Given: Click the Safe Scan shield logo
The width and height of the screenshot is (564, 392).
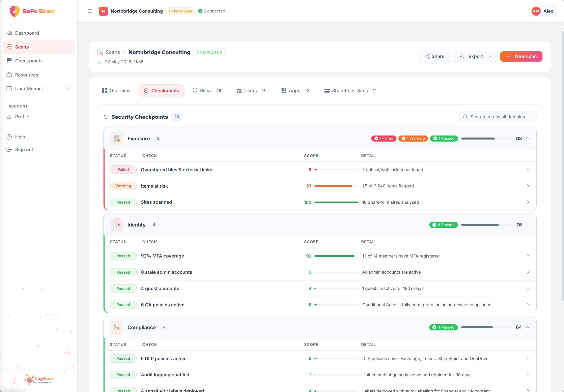Looking at the screenshot, I should (x=15, y=11).
